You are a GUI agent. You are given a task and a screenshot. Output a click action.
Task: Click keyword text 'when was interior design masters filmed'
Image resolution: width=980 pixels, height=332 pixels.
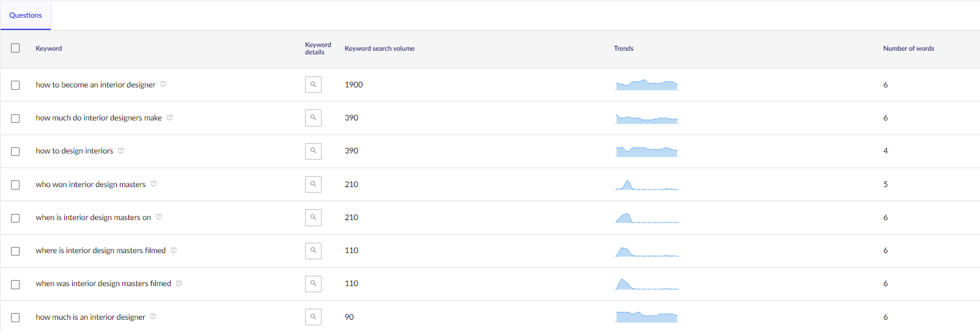[103, 283]
